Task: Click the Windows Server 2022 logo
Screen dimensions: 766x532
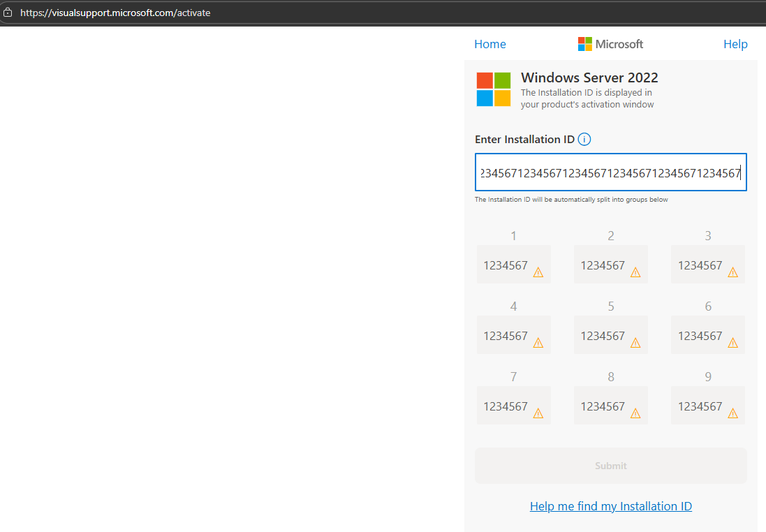Action: [x=494, y=89]
